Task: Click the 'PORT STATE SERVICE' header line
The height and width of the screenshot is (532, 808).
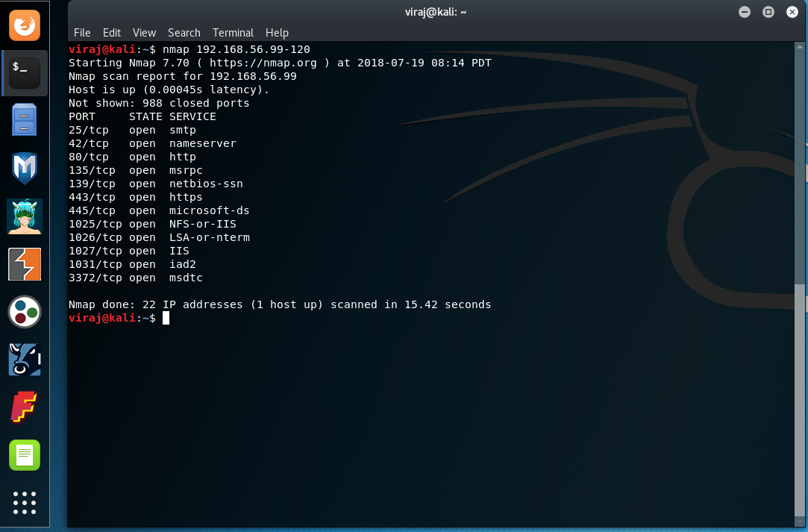Action: 143,116
